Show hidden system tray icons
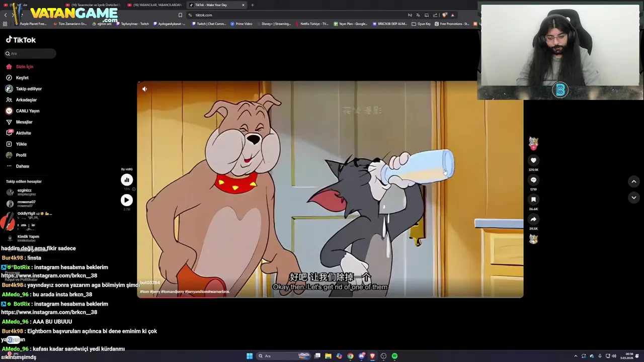The width and height of the screenshot is (644, 362). [576, 356]
